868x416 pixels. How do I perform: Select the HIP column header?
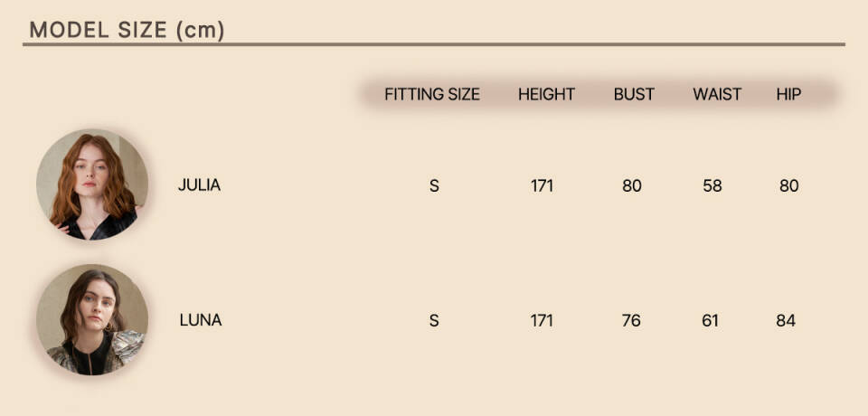pos(788,94)
